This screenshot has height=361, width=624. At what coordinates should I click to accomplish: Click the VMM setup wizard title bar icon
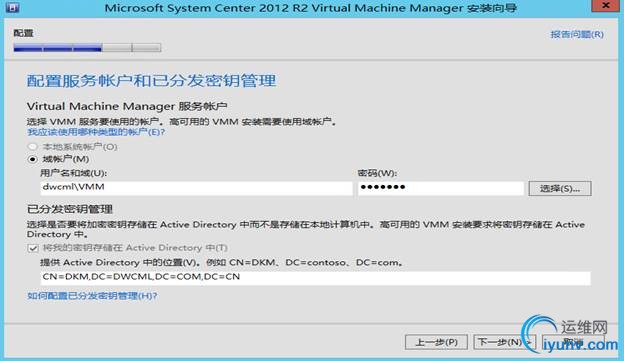tap(12, 7)
